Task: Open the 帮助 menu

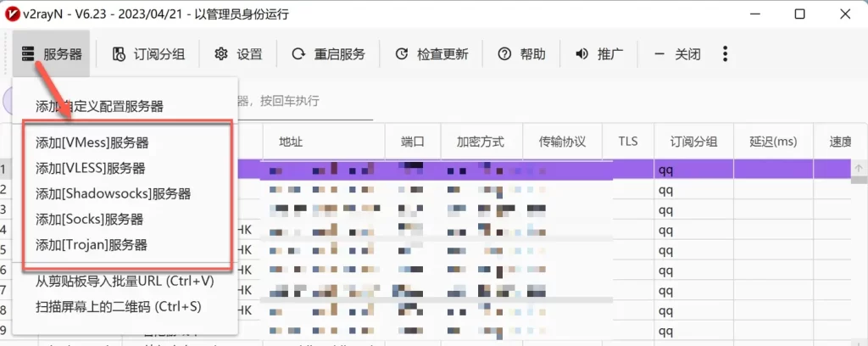Action: coord(521,53)
